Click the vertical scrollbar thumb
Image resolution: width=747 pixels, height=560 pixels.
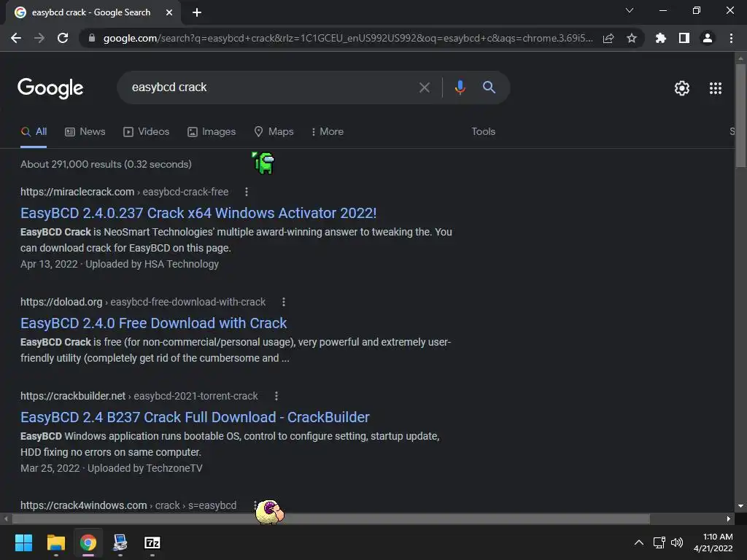(740, 115)
